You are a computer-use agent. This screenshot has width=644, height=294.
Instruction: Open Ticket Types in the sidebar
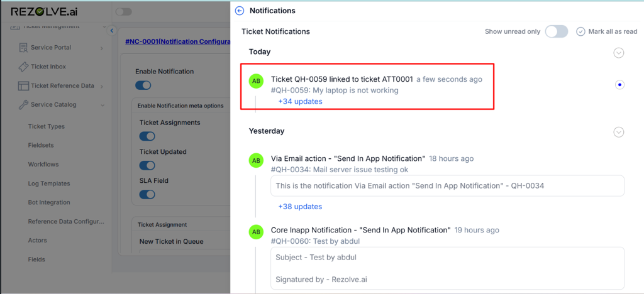click(46, 126)
